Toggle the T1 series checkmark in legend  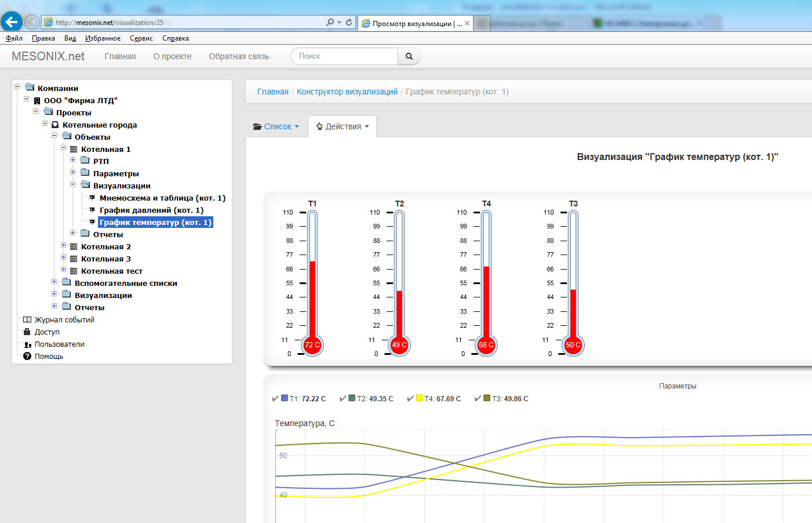coord(275,398)
